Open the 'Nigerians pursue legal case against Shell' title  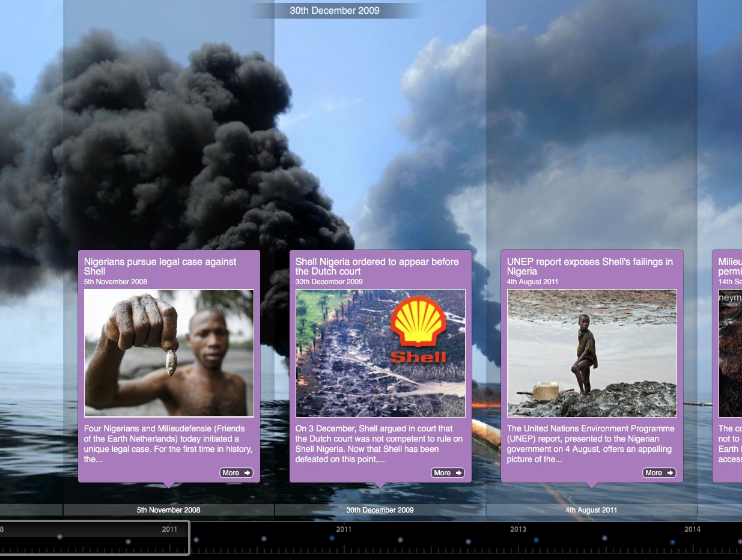[x=160, y=266]
